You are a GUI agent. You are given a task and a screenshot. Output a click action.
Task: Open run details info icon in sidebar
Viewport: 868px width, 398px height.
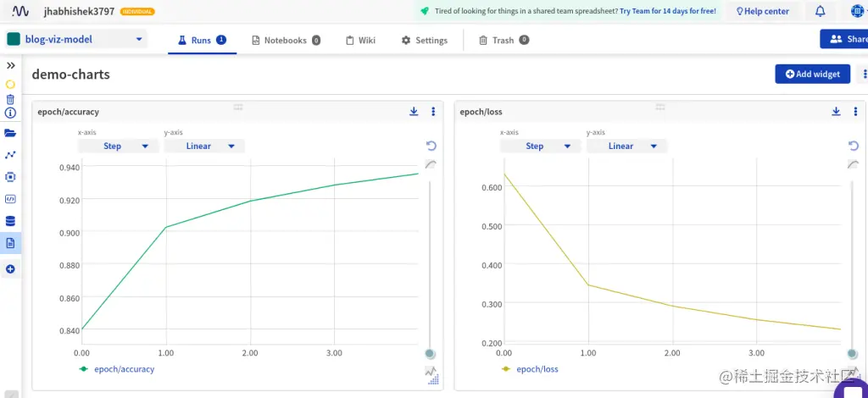(x=10, y=113)
